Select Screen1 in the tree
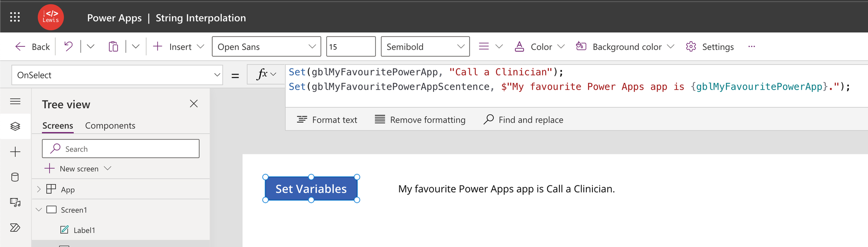The height and width of the screenshot is (247, 868). click(74, 210)
